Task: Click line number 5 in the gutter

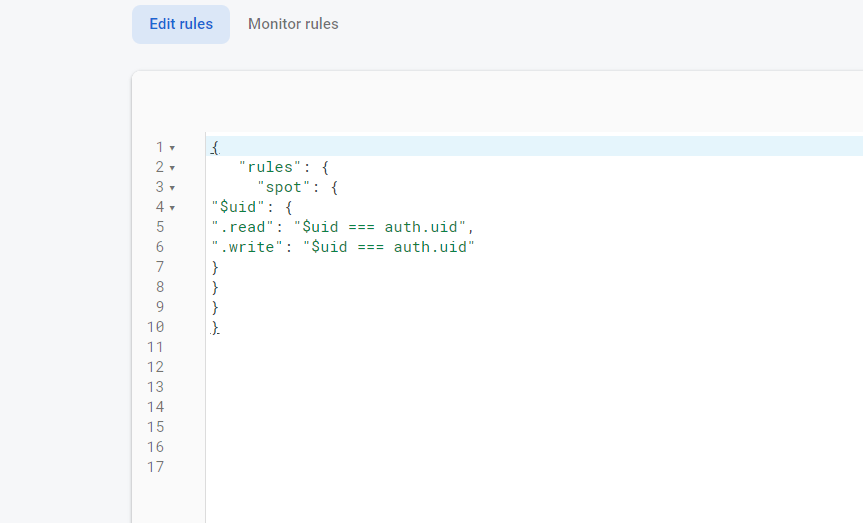Action: (x=159, y=227)
